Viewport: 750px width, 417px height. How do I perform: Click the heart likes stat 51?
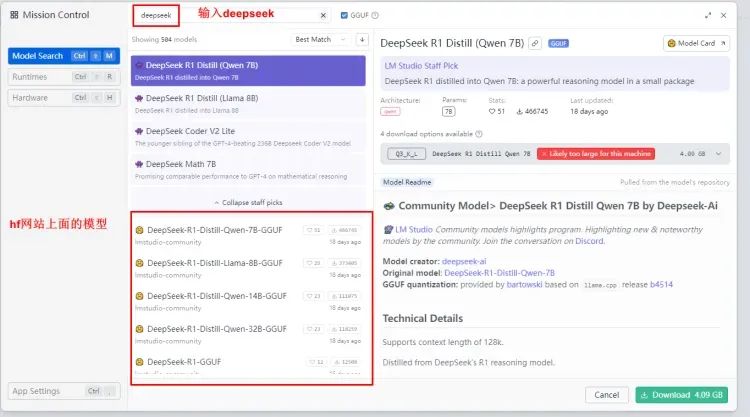click(x=496, y=111)
